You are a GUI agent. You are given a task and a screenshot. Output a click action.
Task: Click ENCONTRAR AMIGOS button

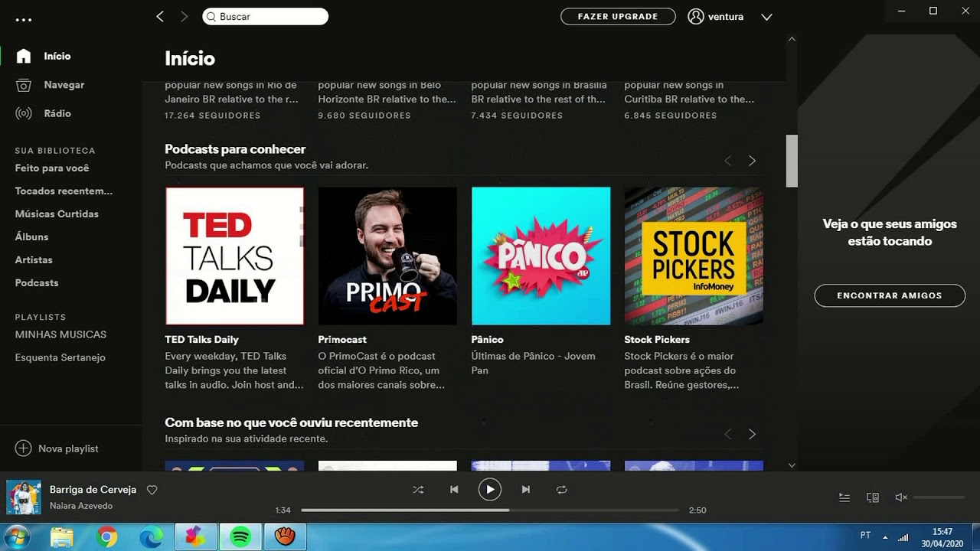890,295
